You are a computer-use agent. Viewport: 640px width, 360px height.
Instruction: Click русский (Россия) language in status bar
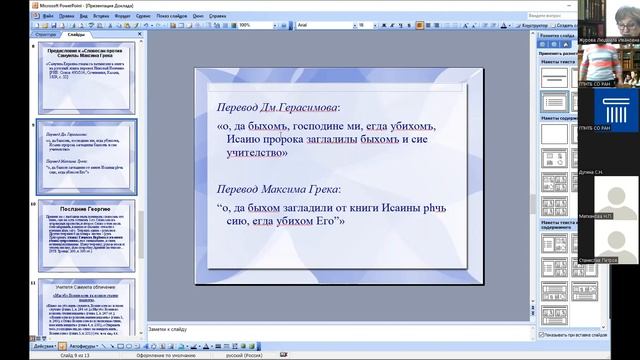[x=244, y=356]
